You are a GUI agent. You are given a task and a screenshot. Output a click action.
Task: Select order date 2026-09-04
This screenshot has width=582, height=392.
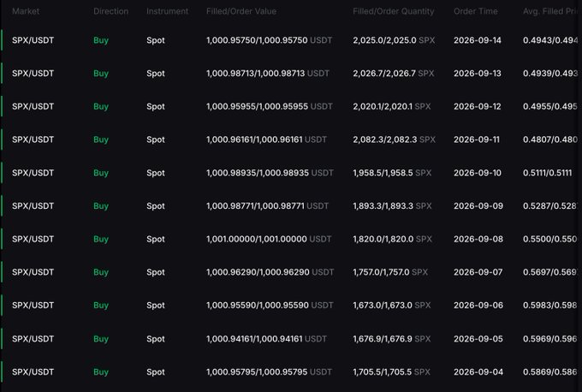click(x=478, y=371)
